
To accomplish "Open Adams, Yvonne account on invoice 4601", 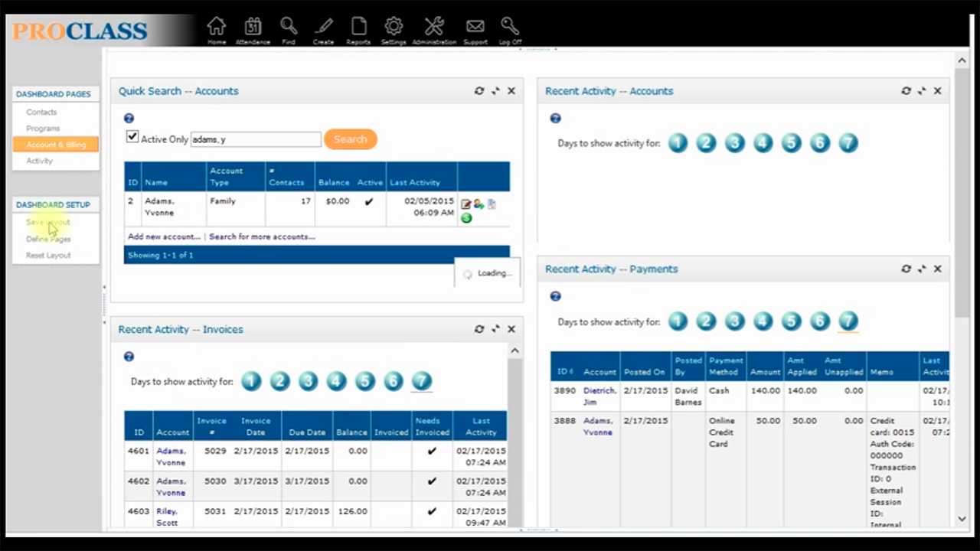I will click(x=171, y=457).
